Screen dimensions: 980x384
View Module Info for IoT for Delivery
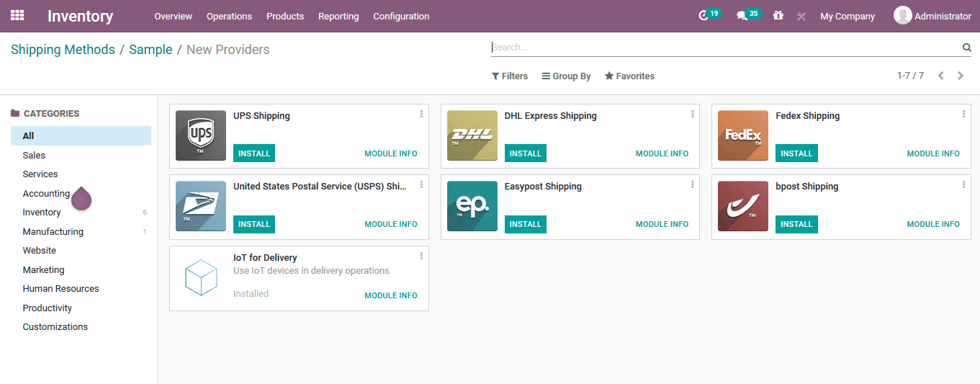pos(391,295)
